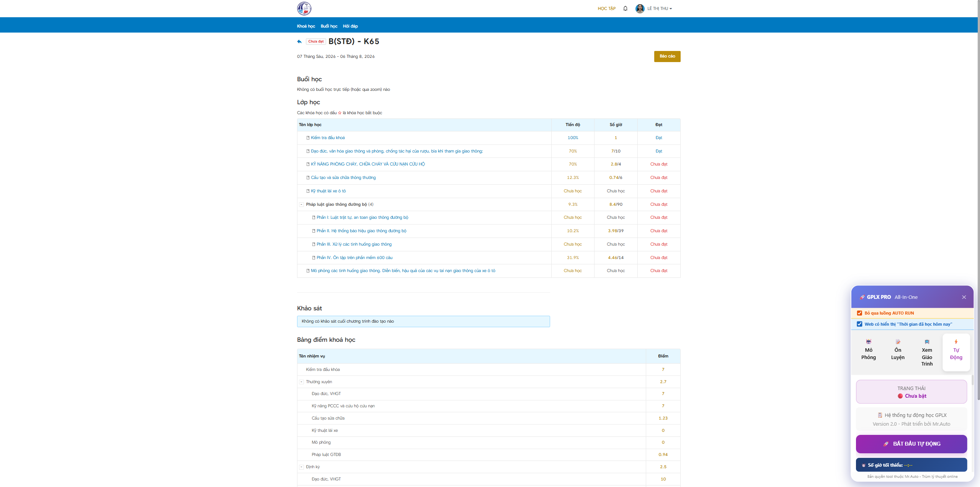This screenshot has height=487, width=980.
Task: Open Phần IV. Ôn tập 600 câu
Action: coord(354,257)
